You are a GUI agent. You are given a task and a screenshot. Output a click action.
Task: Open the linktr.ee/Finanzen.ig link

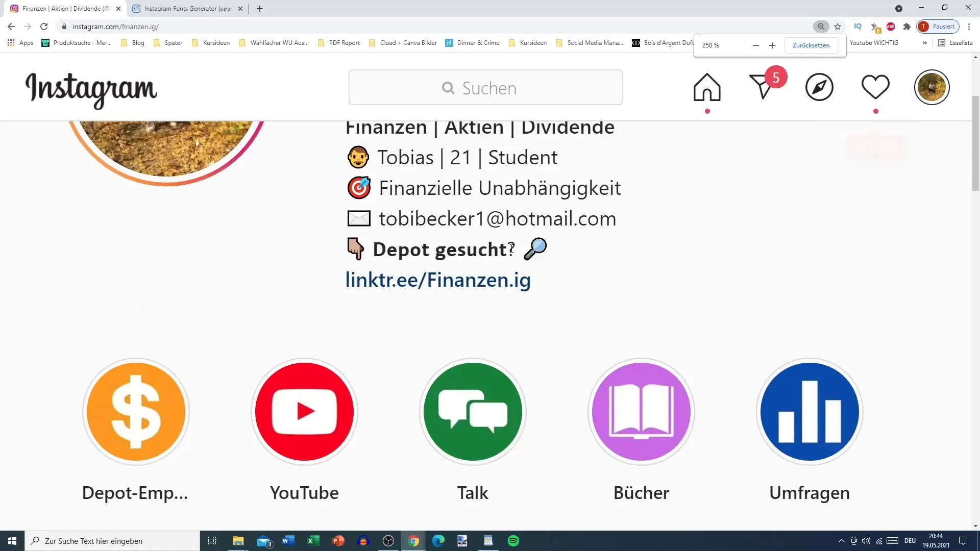coord(438,280)
